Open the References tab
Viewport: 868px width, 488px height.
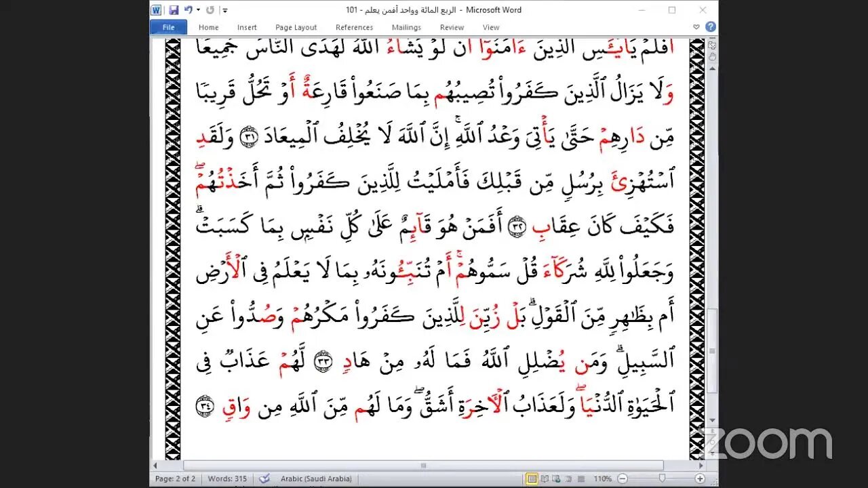click(354, 27)
